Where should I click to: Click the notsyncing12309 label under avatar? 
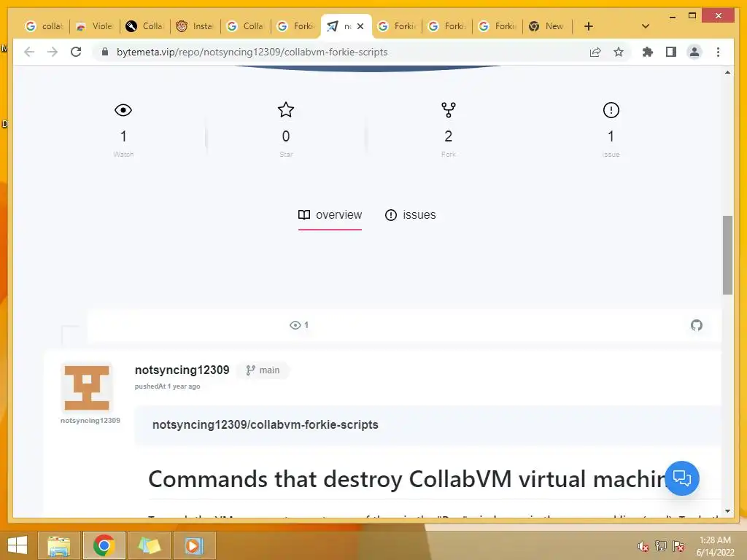[x=90, y=421]
